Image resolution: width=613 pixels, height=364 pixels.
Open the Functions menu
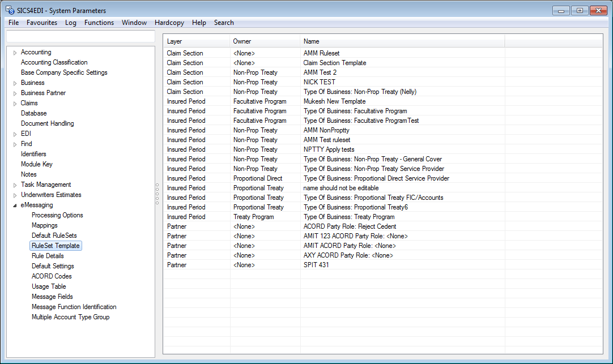point(99,23)
